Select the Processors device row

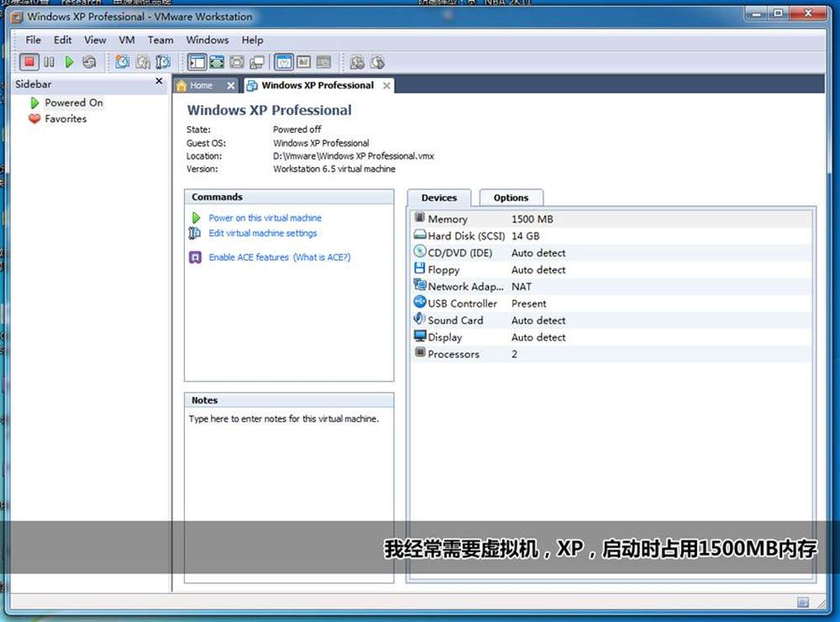click(612, 354)
